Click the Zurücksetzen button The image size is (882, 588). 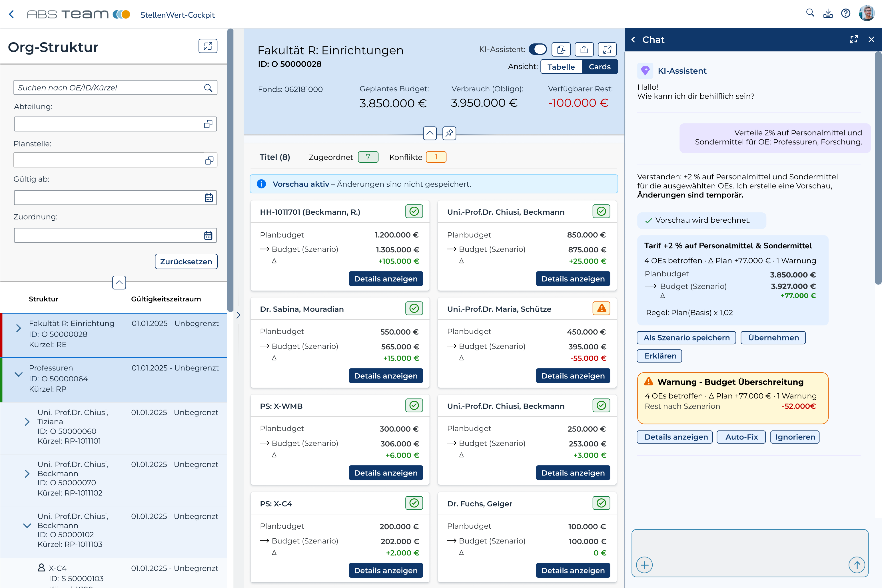[186, 261]
